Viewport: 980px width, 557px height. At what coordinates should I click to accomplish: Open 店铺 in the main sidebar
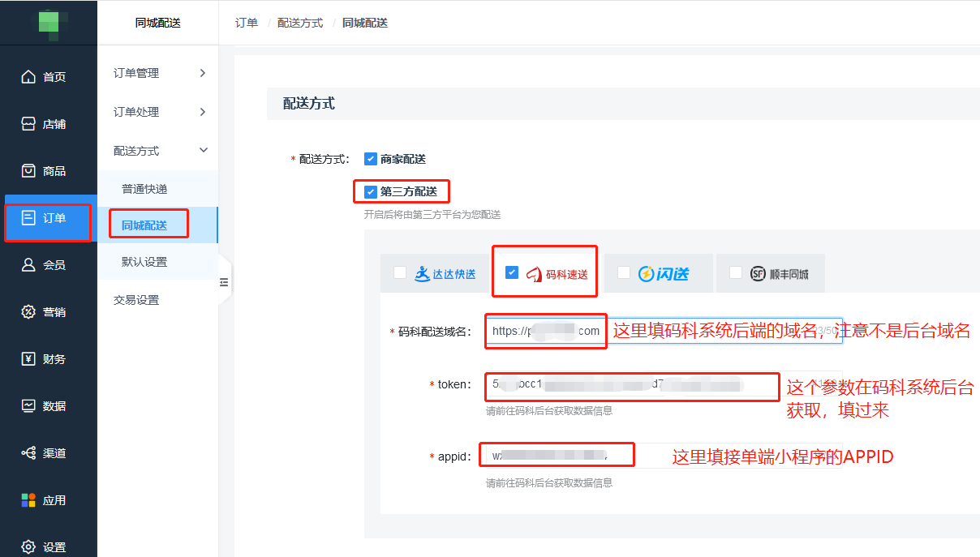point(49,124)
